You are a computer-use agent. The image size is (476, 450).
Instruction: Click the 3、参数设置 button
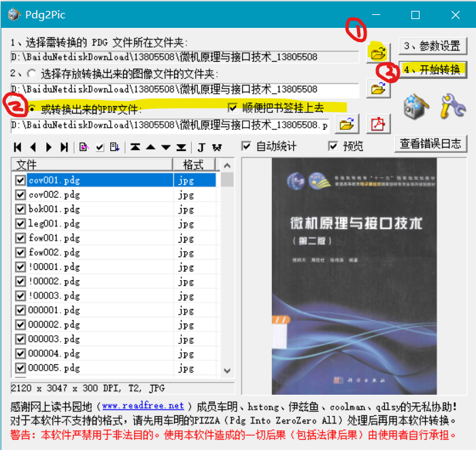pos(432,46)
